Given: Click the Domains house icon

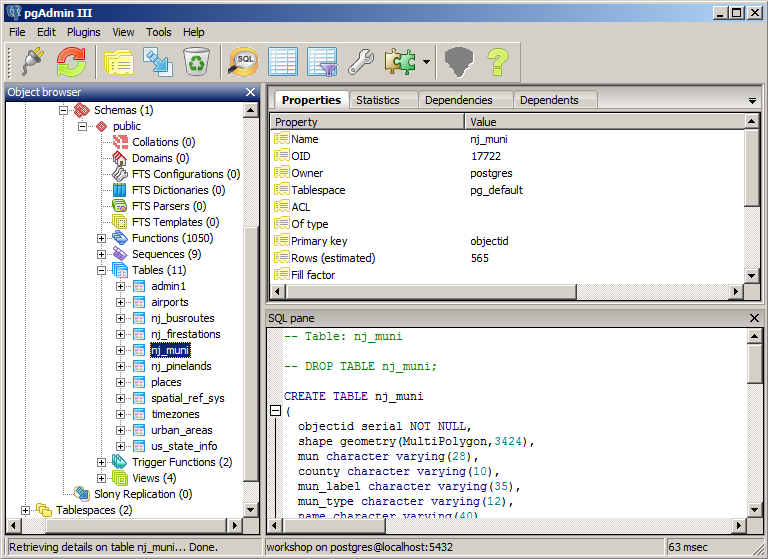Looking at the screenshot, I should [x=120, y=158].
